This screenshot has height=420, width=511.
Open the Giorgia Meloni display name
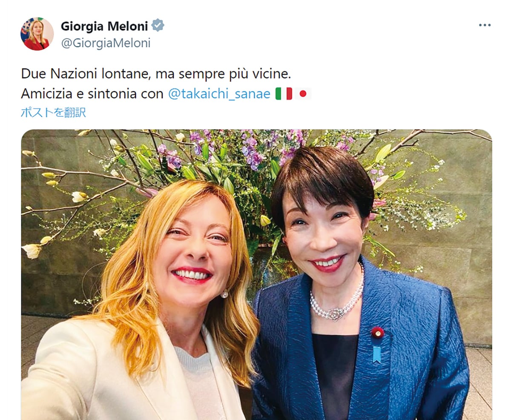(x=104, y=26)
